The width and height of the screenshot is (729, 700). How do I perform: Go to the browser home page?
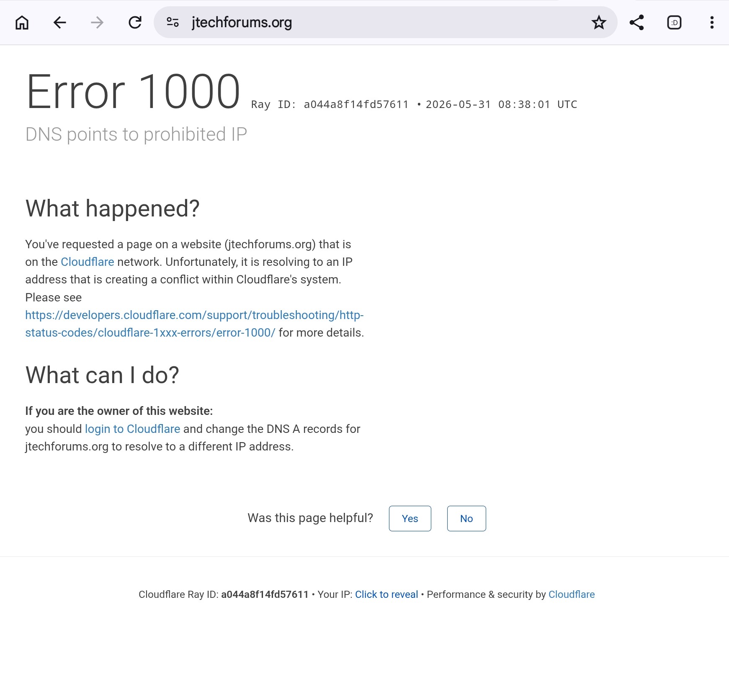click(x=22, y=23)
